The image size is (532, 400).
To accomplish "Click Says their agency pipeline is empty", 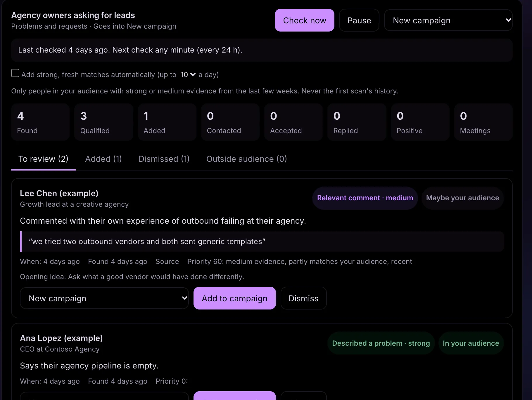I will tap(89, 366).
